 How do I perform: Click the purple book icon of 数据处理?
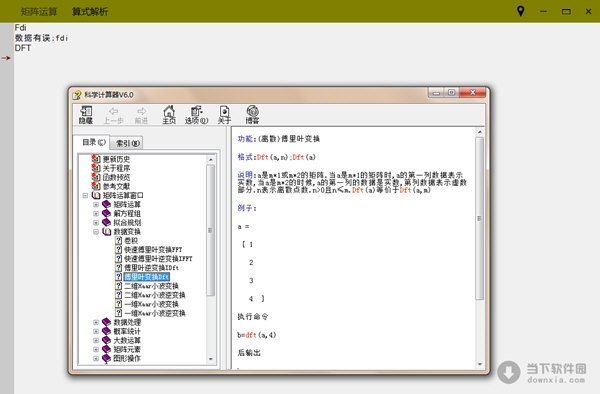106,322
